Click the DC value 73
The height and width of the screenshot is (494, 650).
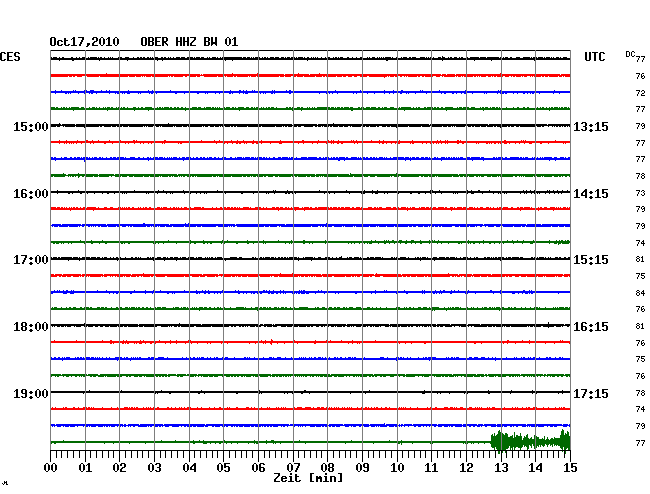pyautogui.click(x=640, y=193)
